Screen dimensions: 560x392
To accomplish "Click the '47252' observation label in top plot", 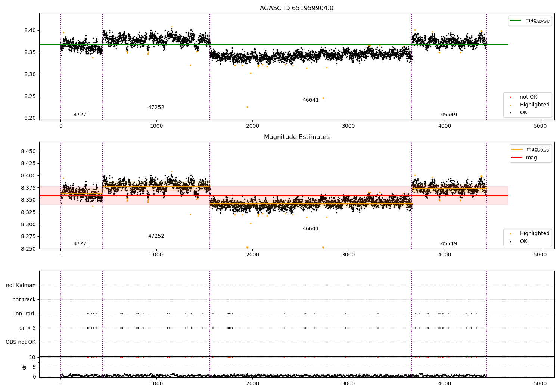I will coord(156,108).
